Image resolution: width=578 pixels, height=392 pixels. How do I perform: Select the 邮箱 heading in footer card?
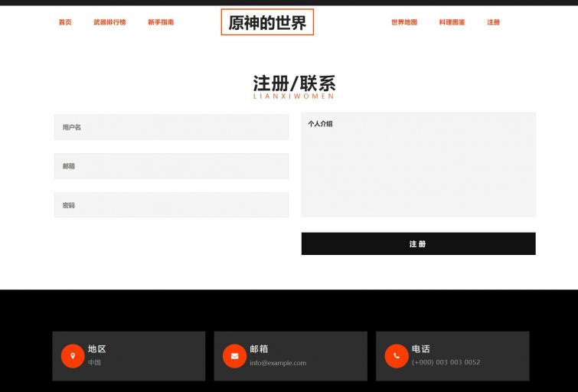click(x=259, y=349)
